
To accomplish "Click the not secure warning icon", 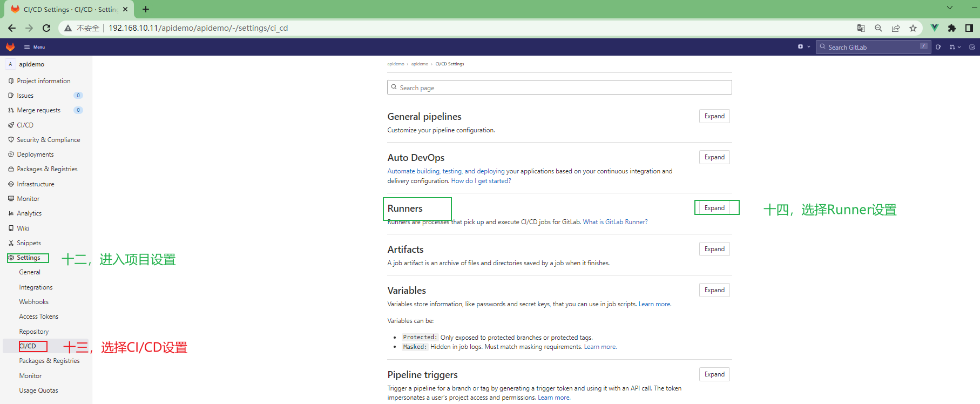I will pos(68,28).
